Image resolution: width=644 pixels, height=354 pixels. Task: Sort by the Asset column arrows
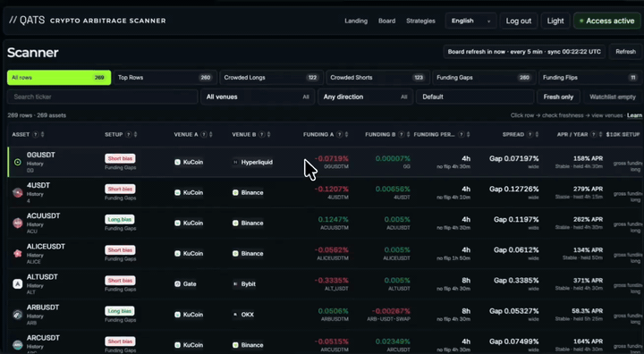pos(42,135)
